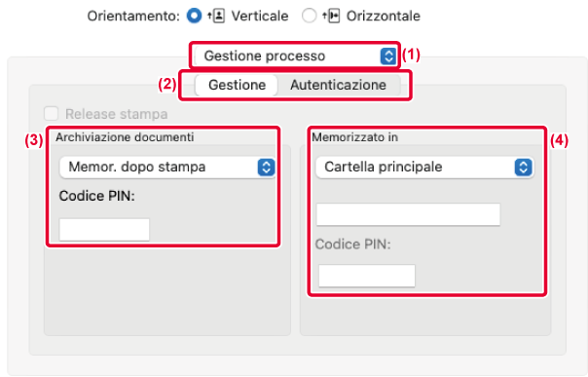Click the blue arrows on Memor. dopo stampa
The image size is (588, 377).
click(266, 167)
